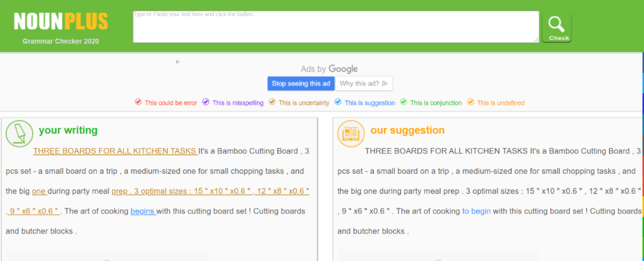Toggle the blue 'This is suggestion' checkmark
644x261 pixels.
338,102
